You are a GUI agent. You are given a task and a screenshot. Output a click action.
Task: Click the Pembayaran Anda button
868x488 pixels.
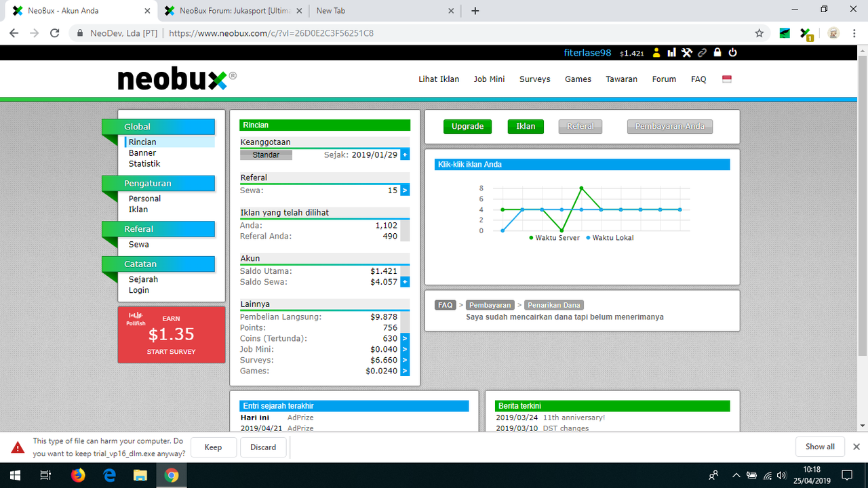[x=669, y=126]
